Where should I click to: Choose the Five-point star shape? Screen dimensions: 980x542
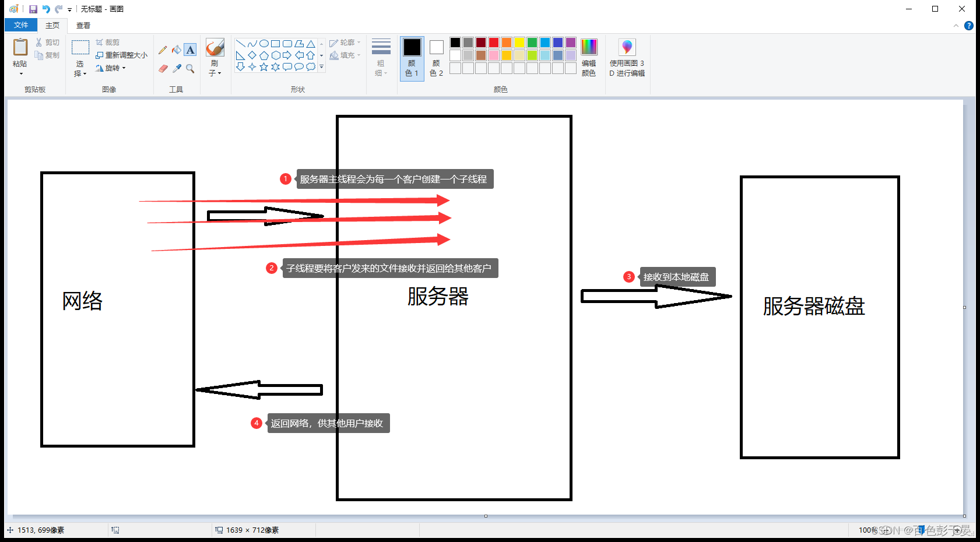tap(264, 67)
